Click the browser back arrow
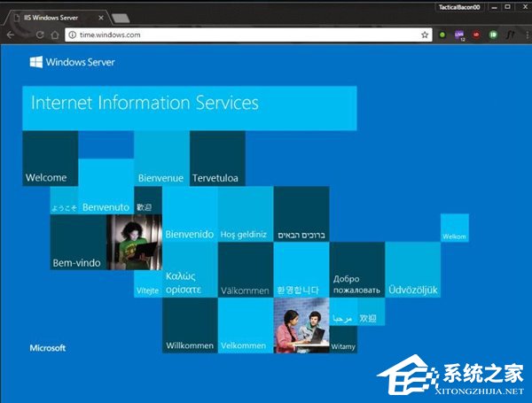Screen dimensions: 532x403 pyautogui.click(x=11, y=35)
